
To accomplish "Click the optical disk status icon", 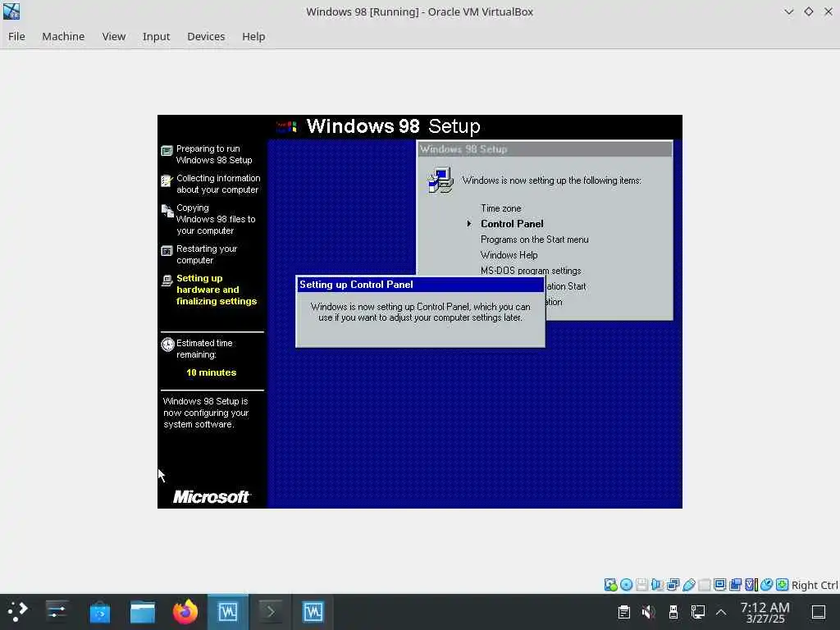I will (x=626, y=584).
